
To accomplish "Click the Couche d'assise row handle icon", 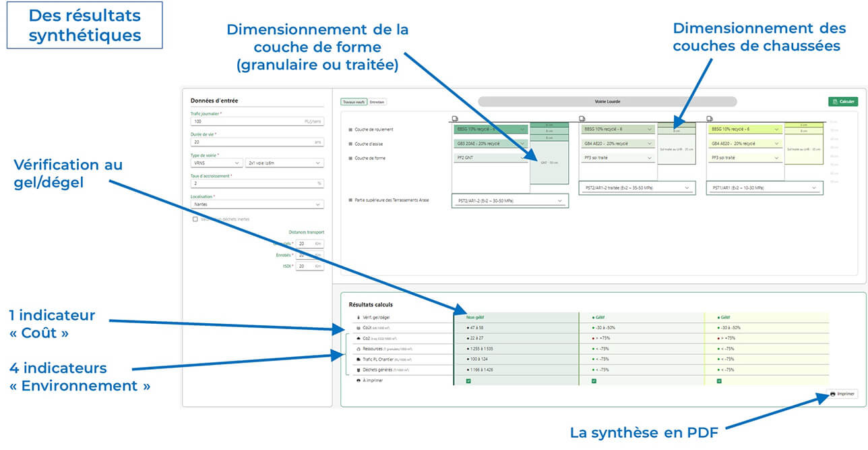I will pos(350,144).
